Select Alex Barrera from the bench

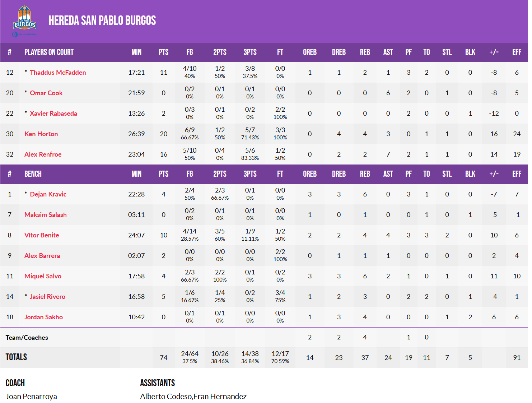[x=42, y=256]
